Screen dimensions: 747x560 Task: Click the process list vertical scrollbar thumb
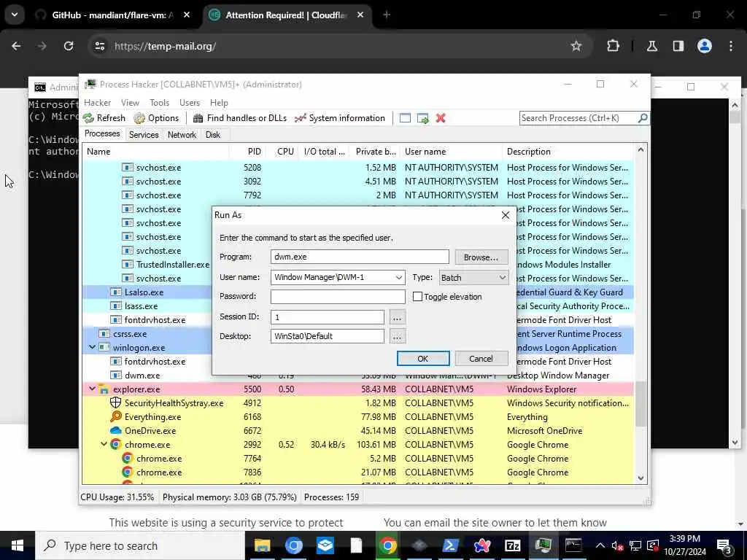click(640, 404)
